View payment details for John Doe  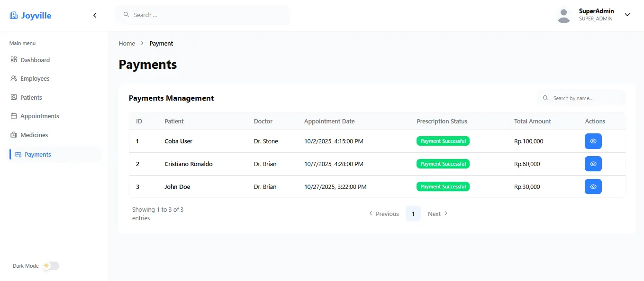[x=593, y=187]
